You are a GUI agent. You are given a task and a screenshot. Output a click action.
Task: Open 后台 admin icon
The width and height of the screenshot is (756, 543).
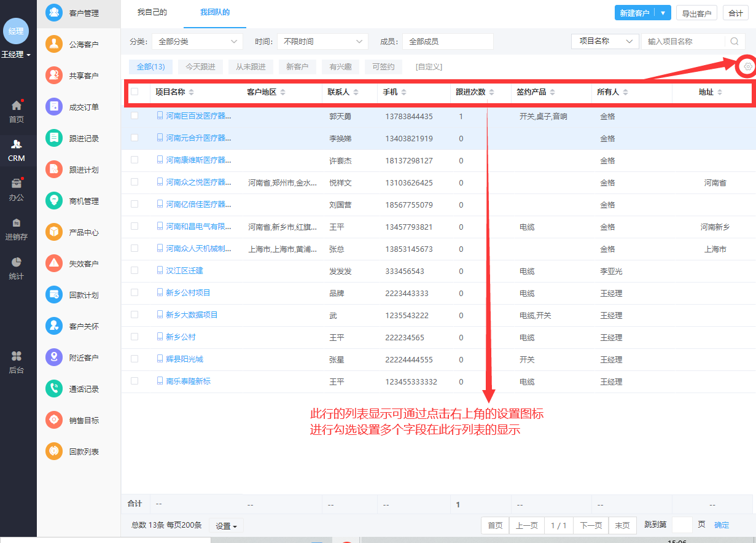(x=17, y=356)
